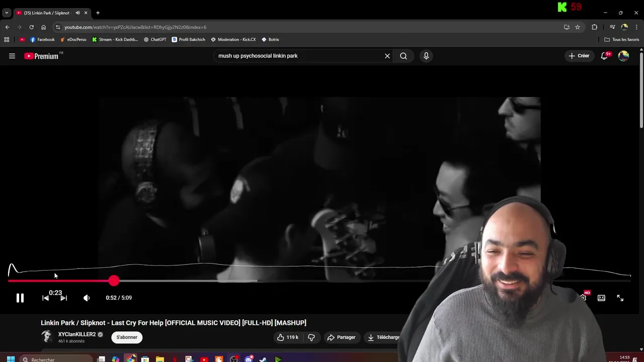This screenshot has width=644, height=362.
Task: Mute the video volume
Action: tap(87, 298)
